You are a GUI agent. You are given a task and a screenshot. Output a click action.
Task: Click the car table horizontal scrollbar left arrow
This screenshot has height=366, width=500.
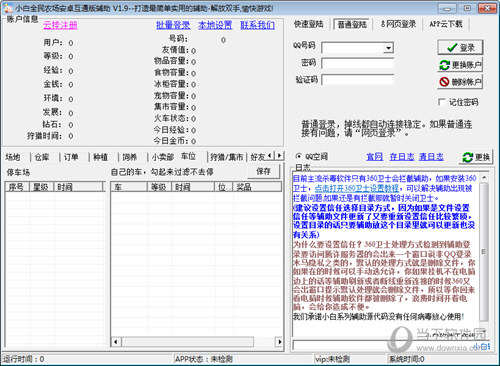116,342
